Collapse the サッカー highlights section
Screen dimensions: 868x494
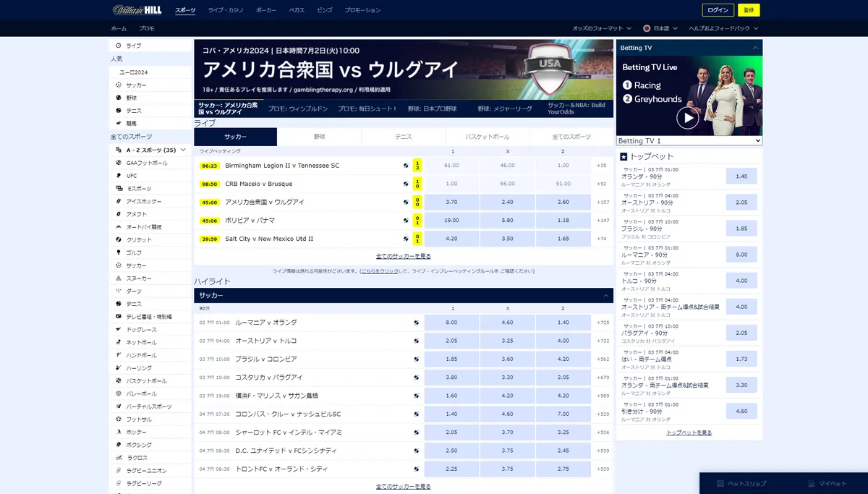tap(605, 296)
